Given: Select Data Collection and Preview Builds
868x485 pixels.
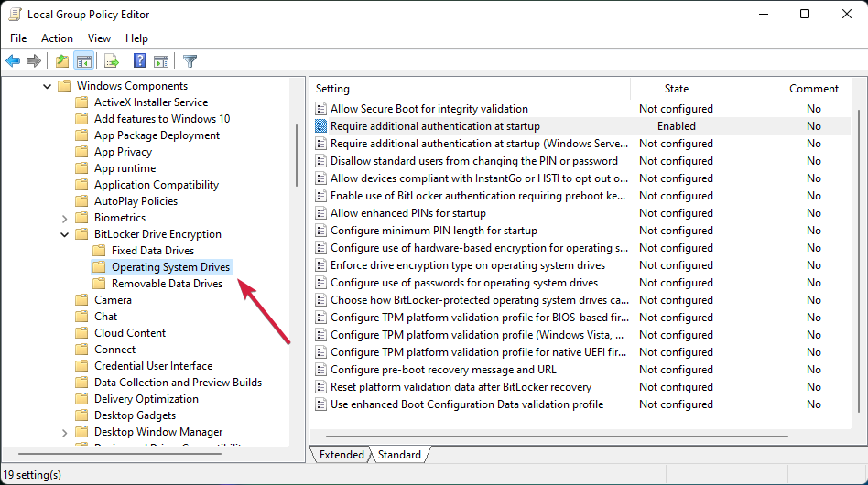Looking at the screenshot, I should tap(179, 383).
